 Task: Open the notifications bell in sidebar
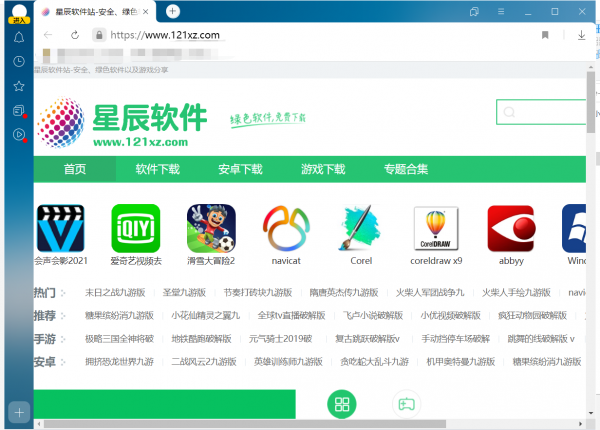click(19, 37)
